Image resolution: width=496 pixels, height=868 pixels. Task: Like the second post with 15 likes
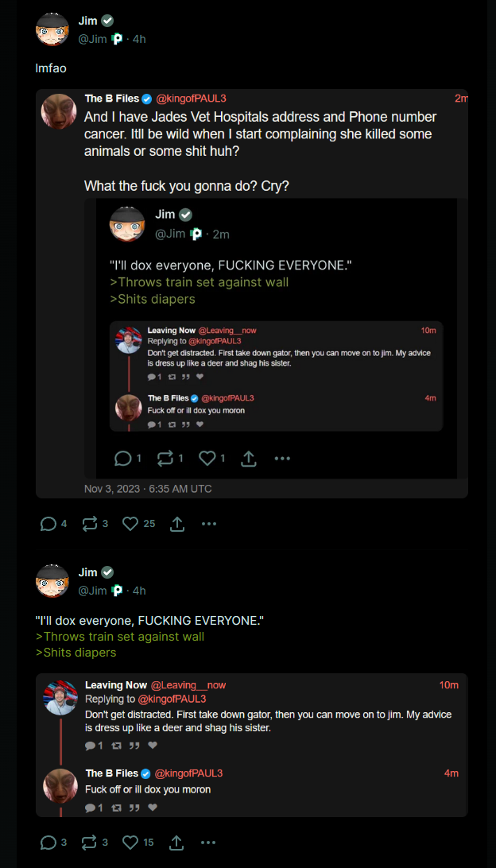click(x=138, y=843)
